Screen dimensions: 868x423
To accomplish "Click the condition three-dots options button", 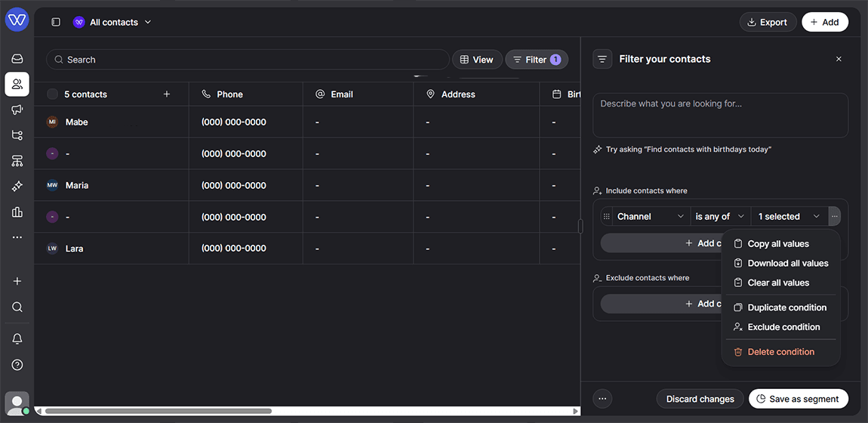I will (x=834, y=217).
